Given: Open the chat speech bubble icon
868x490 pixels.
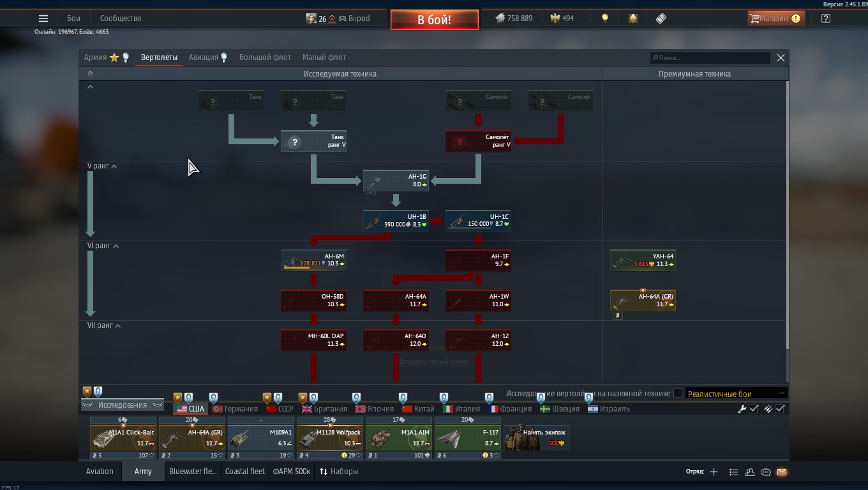Looking at the screenshot, I should (766, 472).
